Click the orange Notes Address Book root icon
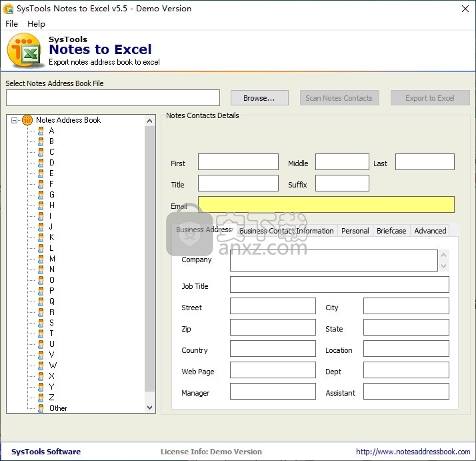The width and height of the screenshot is (476, 461). (27, 120)
